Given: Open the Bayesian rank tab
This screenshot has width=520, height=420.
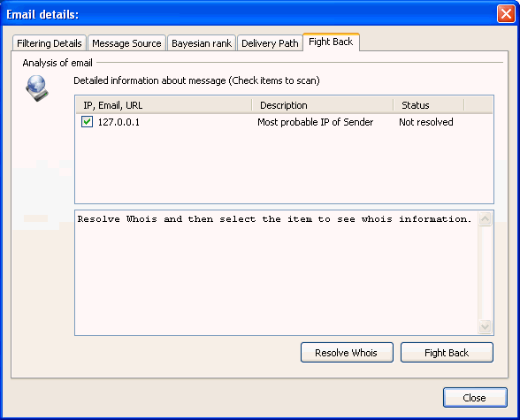Looking at the screenshot, I should tap(202, 43).
